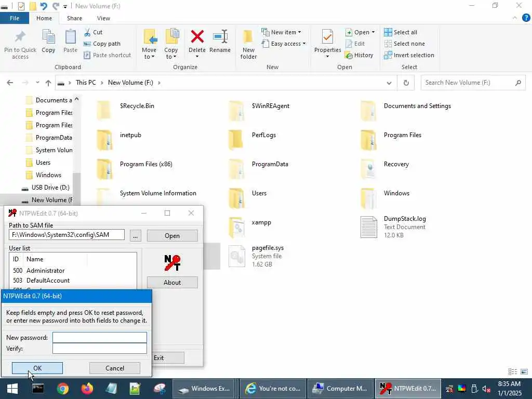
Task: Click Invert selection in ribbon
Action: [409, 55]
